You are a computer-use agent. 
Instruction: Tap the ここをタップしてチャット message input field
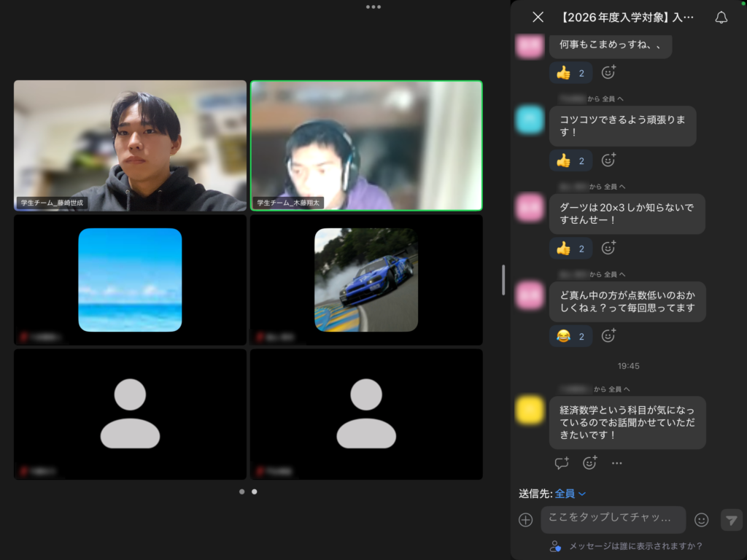tap(613, 519)
